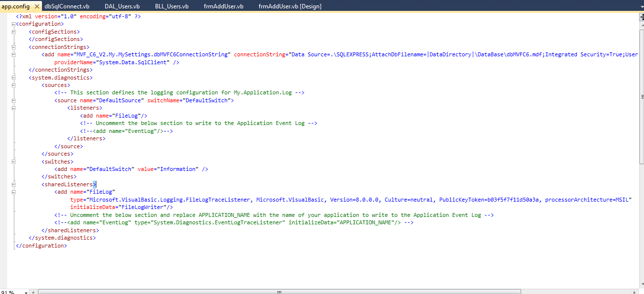This screenshot has width=644, height=294.
Task: Open the frmAddUser.vb code tab
Action: (x=223, y=6)
